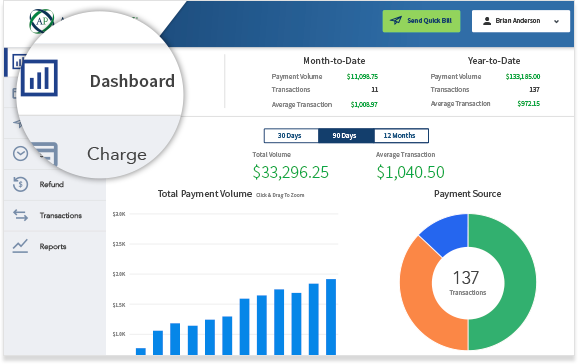The height and width of the screenshot is (364, 578).
Task: Click the clock icon in sidebar
Action: [20, 153]
